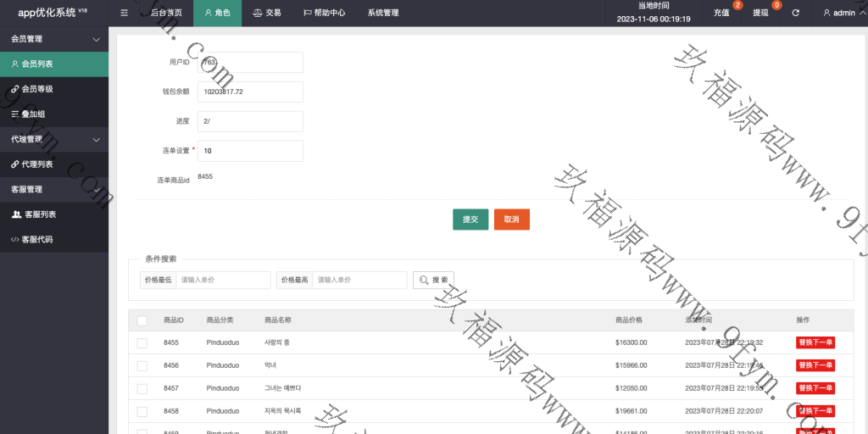Screen dimensions: 868x434
Task: Click the hamburger menu collapse icon
Action: coord(125,13)
